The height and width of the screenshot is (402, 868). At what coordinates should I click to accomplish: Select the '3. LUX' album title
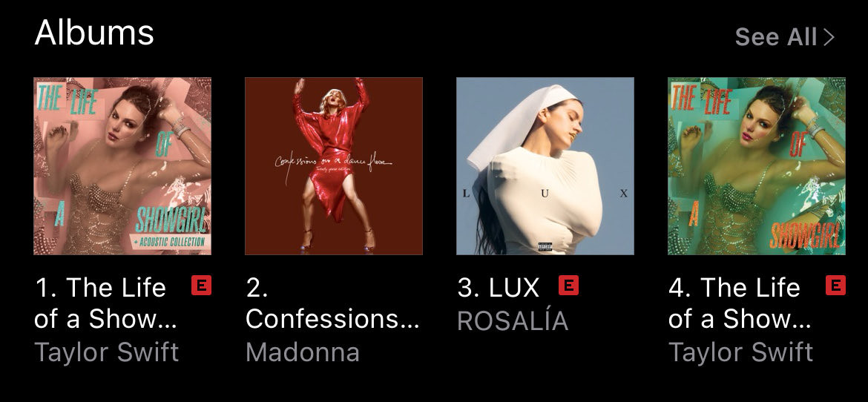tap(499, 287)
